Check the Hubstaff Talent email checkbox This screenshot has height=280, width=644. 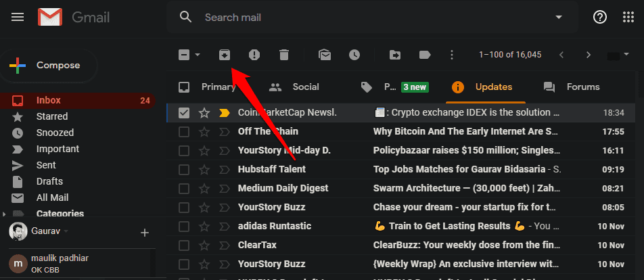coord(184,170)
